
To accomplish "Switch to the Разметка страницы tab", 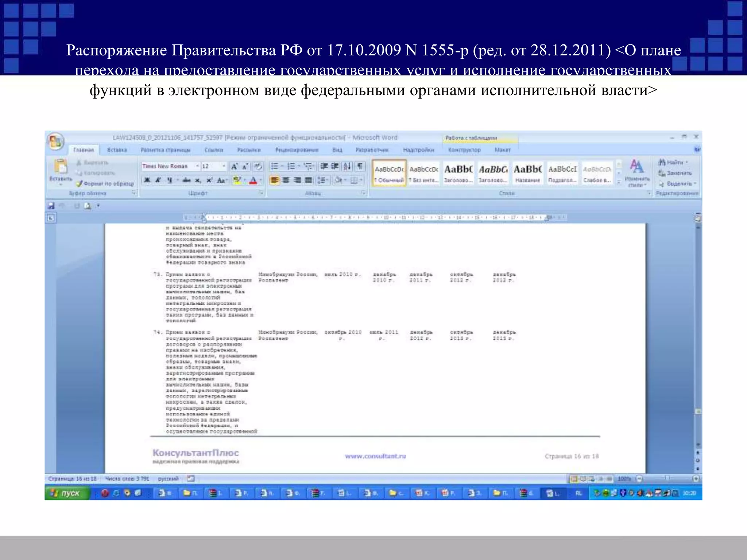I will [166, 150].
